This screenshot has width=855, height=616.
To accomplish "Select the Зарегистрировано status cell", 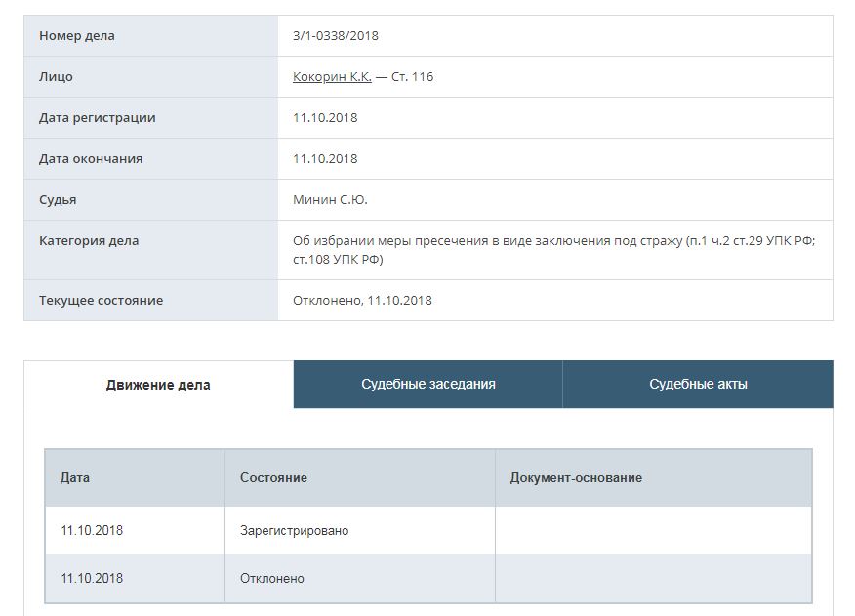I will (294, 531).
